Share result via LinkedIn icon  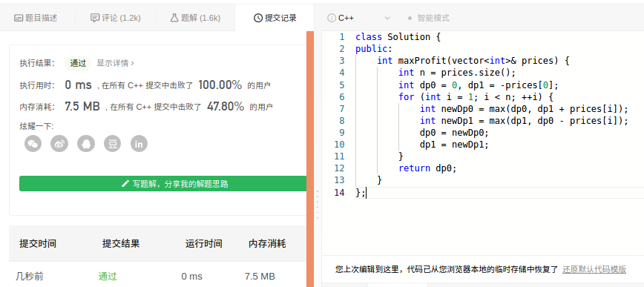tap(139, 144)
